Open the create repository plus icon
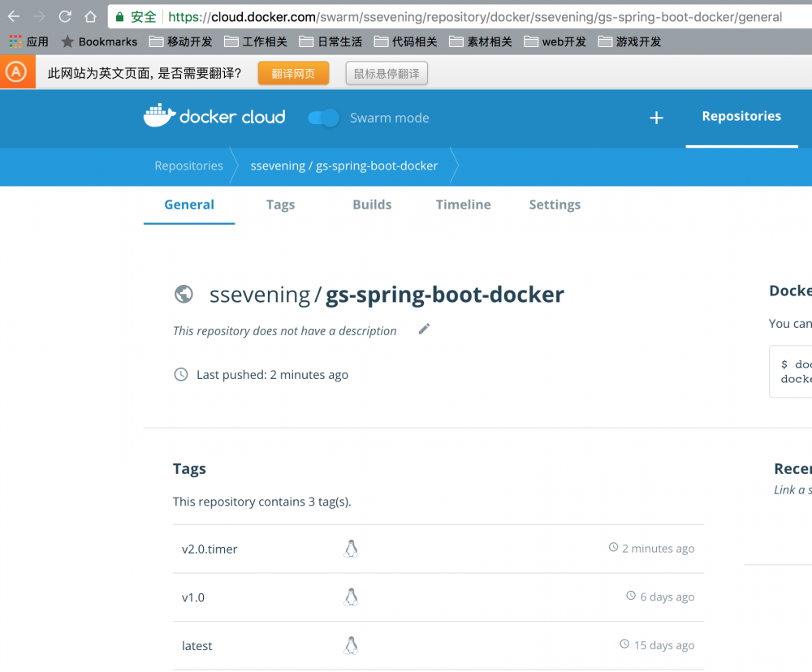The image size is (812, 672). [x=656, y=118]
